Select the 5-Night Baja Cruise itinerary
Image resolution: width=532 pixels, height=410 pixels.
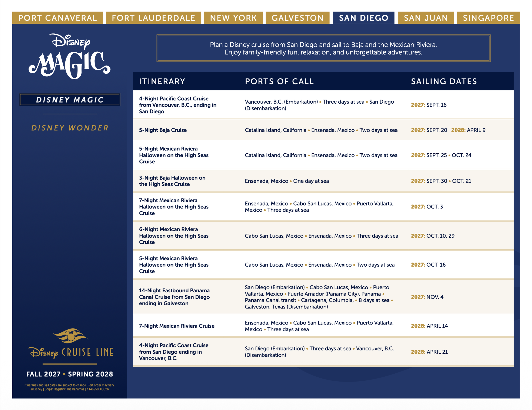[163, 130]
